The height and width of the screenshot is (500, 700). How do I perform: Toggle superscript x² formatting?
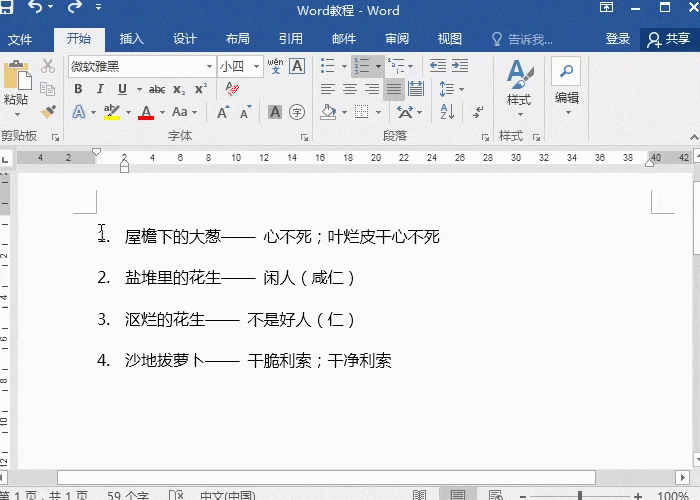[x=201, y=89]
